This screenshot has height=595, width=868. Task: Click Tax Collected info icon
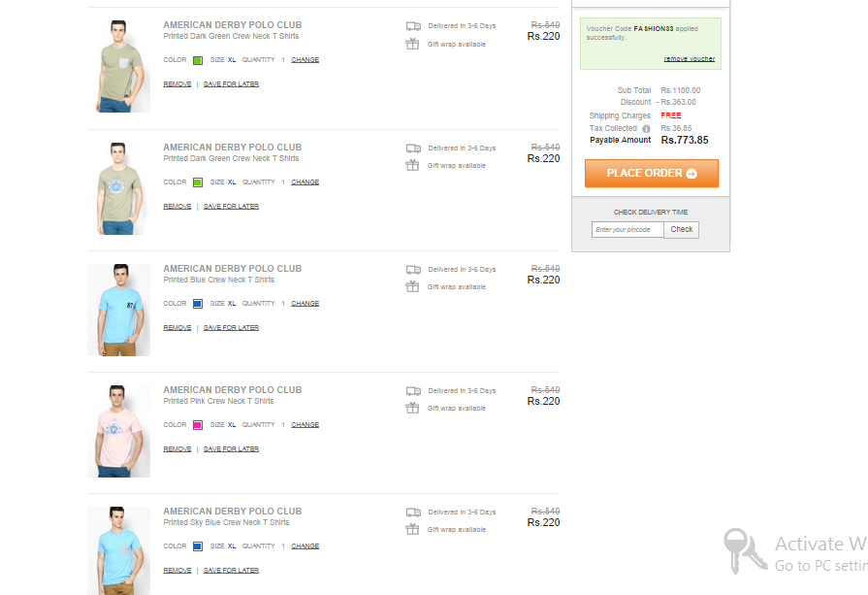point(646,128)
